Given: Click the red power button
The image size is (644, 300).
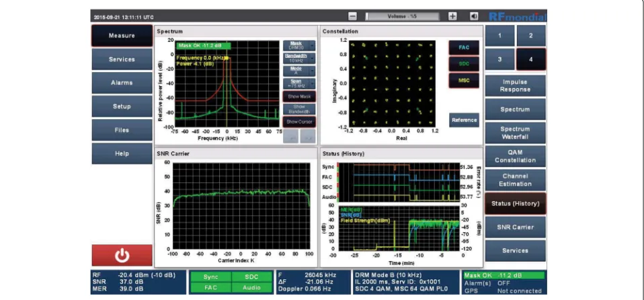Looking at the screenshot, I should click(x=122, y=255).
